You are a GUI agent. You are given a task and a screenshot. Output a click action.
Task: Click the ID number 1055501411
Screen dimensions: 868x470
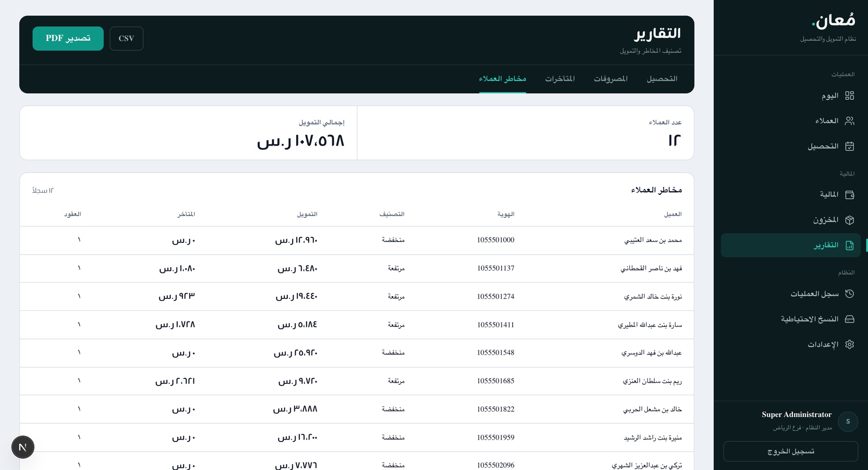point(496,324)
